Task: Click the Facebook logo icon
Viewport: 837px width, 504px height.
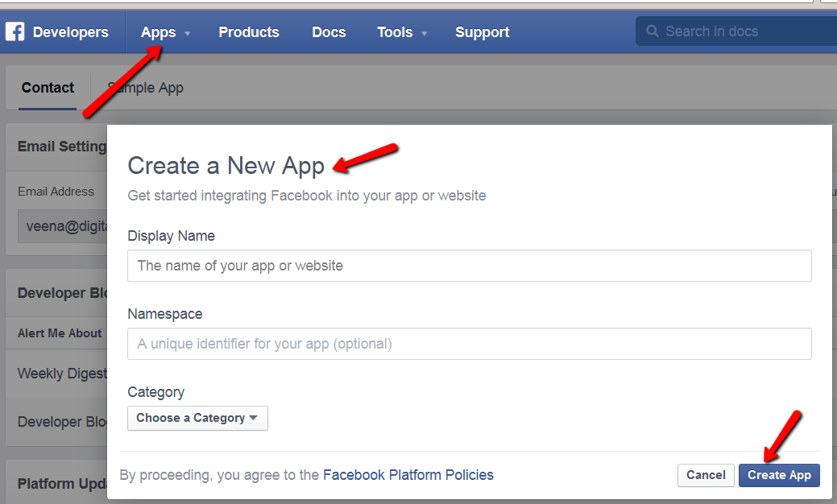Action: (15, 32)
